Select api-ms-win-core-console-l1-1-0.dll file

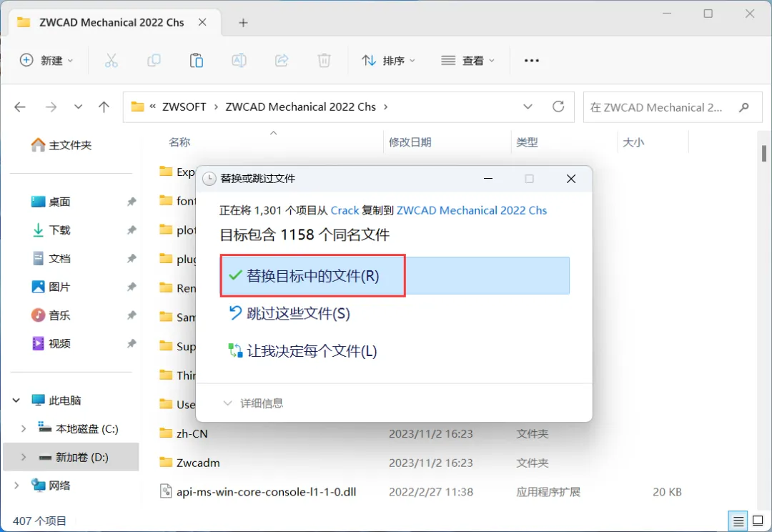click(267, 492)
